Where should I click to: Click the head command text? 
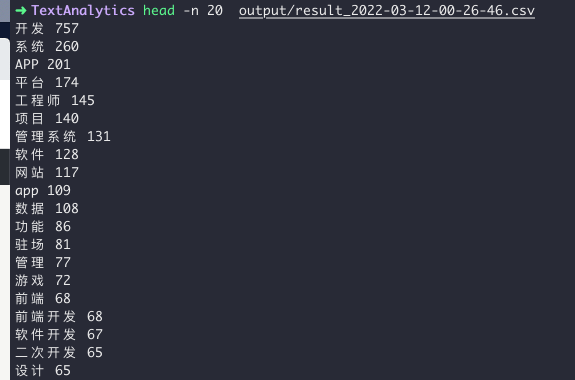click(159, 10)
